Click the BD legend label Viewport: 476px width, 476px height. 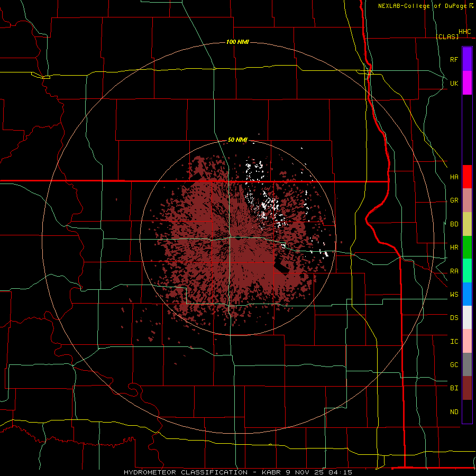pyautogui.click(x=454, y=224)
